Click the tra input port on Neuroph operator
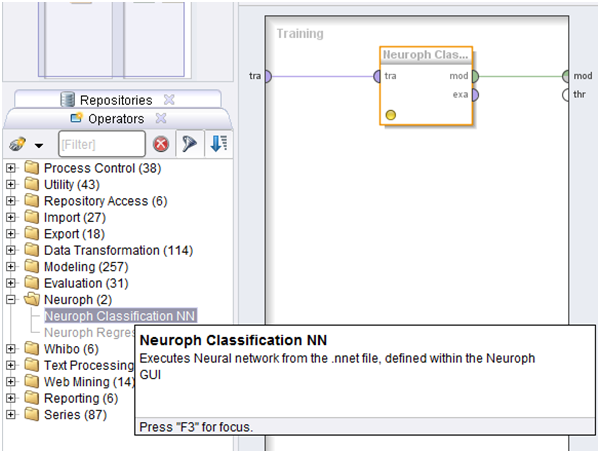600x453 pixels. 378,76
